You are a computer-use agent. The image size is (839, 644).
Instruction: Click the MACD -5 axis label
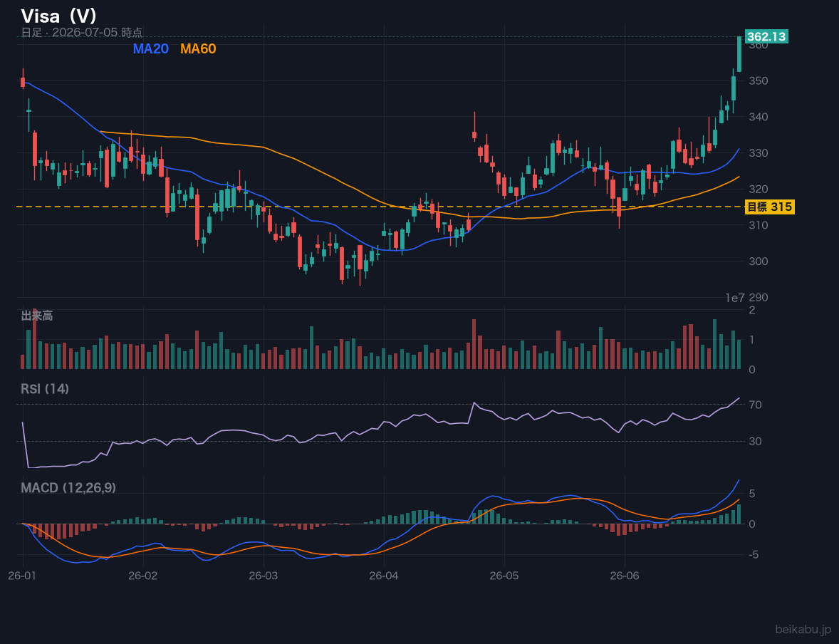pos(754,555)
